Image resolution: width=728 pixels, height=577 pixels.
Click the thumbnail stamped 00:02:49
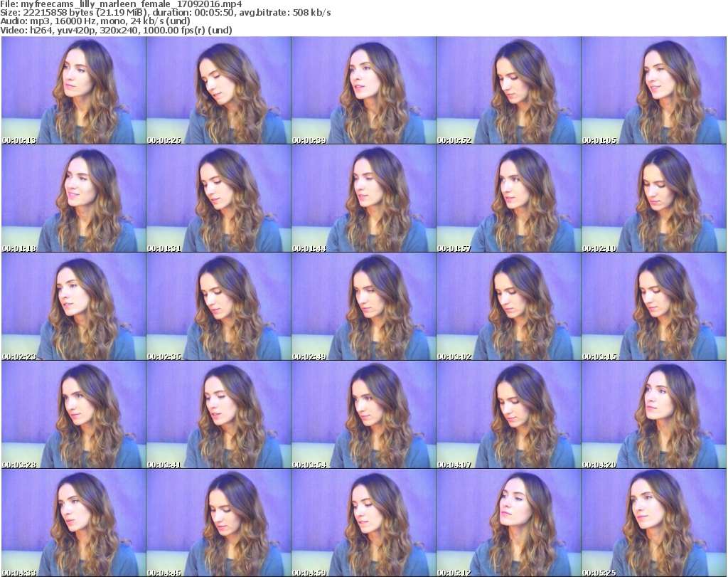tap(363, 307)
